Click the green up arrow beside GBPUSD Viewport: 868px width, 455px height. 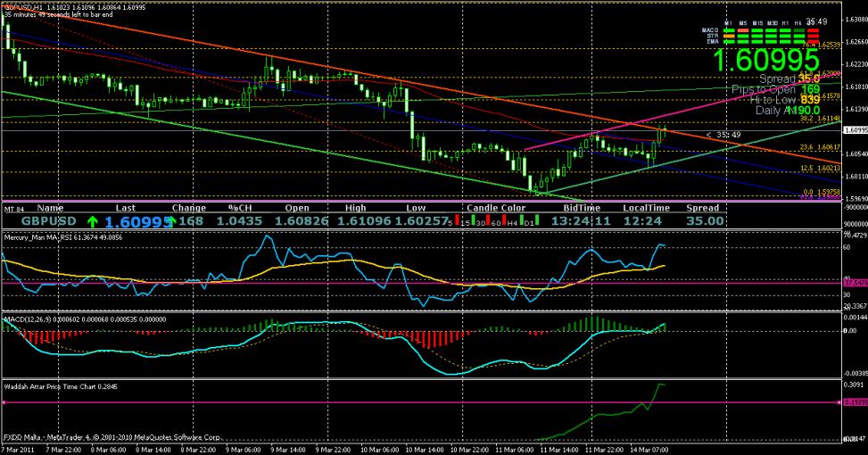pyautogui.click(x=92, y=220)
